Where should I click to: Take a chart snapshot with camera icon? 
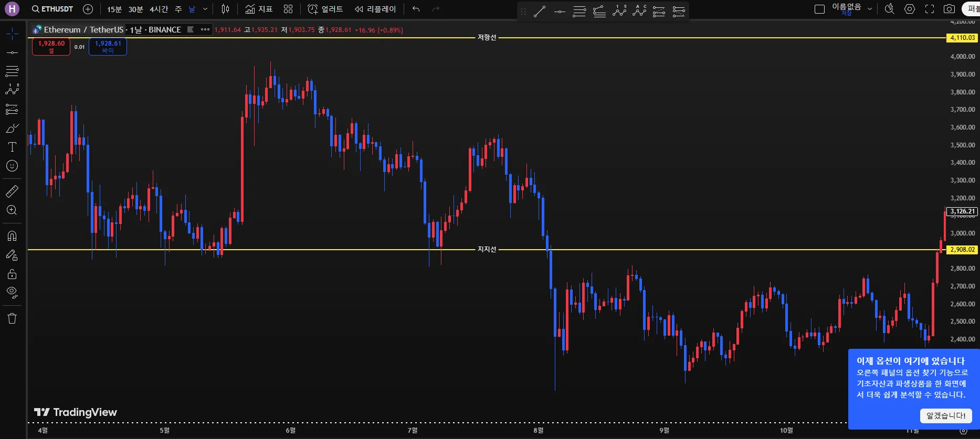tap(949, 9)
